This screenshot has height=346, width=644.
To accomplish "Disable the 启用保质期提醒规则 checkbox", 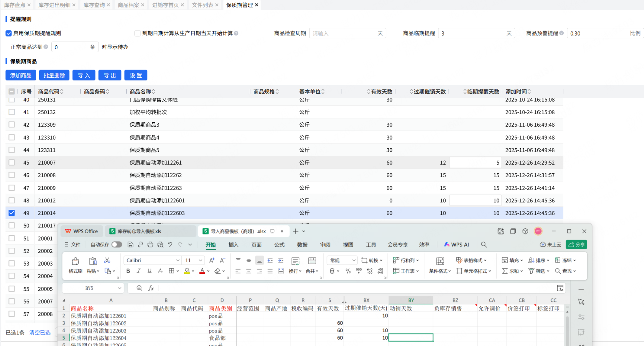I will pos(9,33).
